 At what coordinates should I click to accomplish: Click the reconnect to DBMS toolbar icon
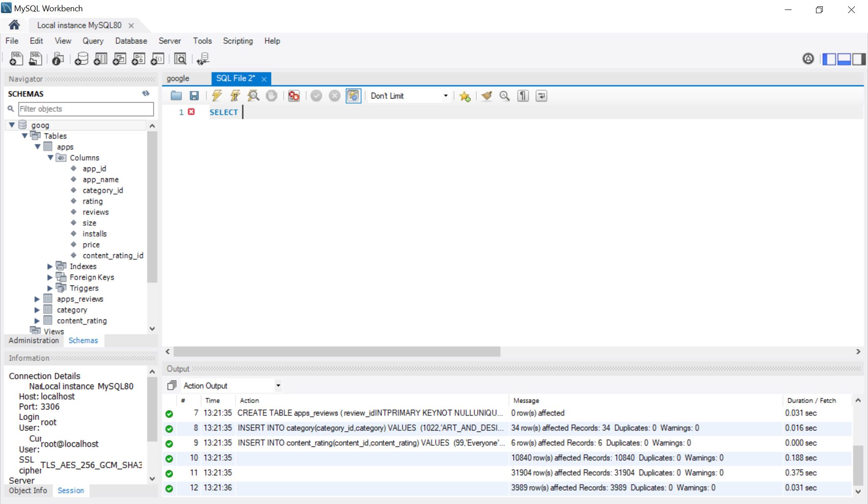[x=203, y=59]
